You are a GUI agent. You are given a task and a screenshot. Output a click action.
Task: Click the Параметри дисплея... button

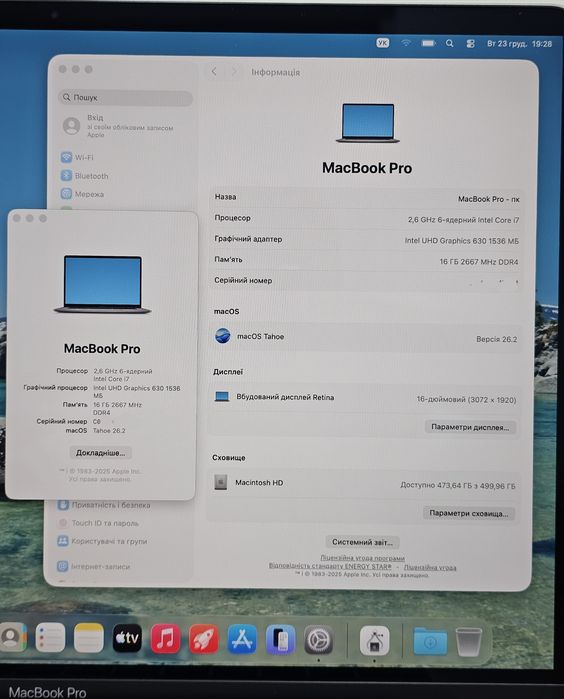pos(470,427)
